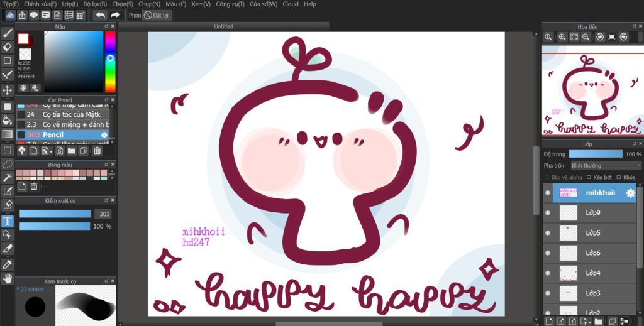644x326 pixels.
Task: Open the Bộ lọc(R) menu
Action: 95,4
